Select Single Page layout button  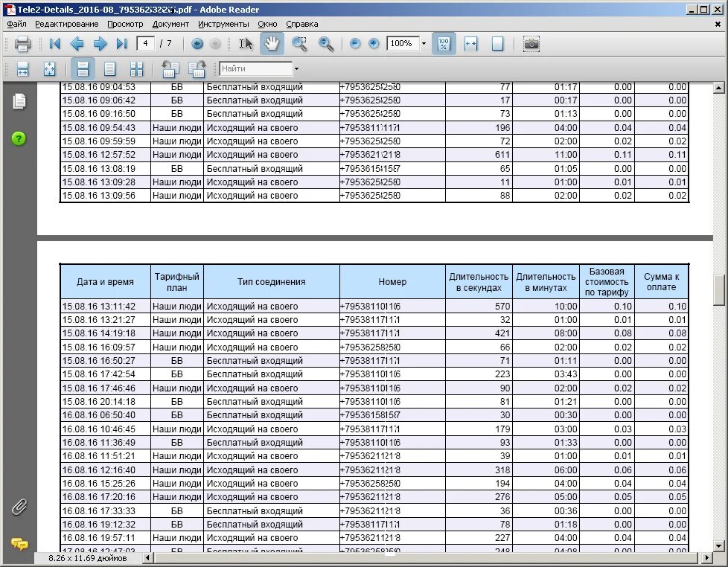109,69
